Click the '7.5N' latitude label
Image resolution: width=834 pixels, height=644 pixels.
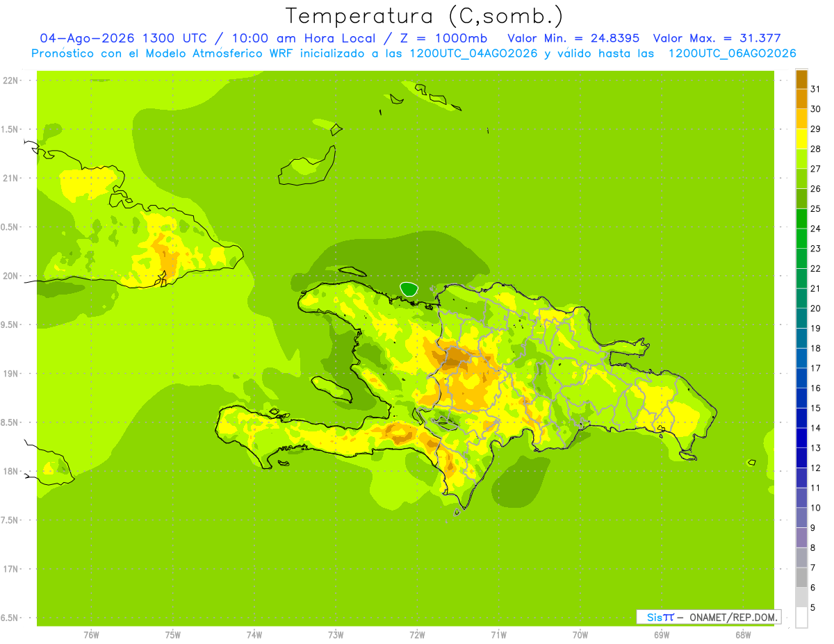[9, 520]
